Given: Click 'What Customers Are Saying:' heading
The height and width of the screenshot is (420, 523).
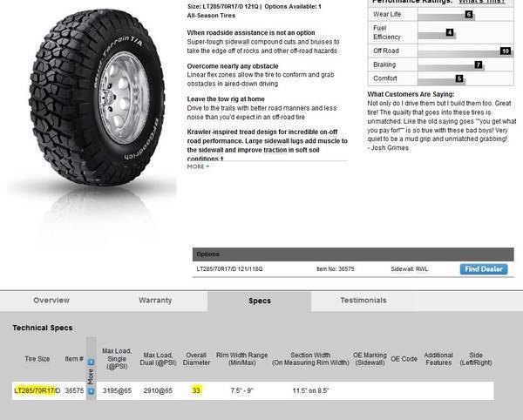Looking at the screenshot, I should tap(411, 94).
